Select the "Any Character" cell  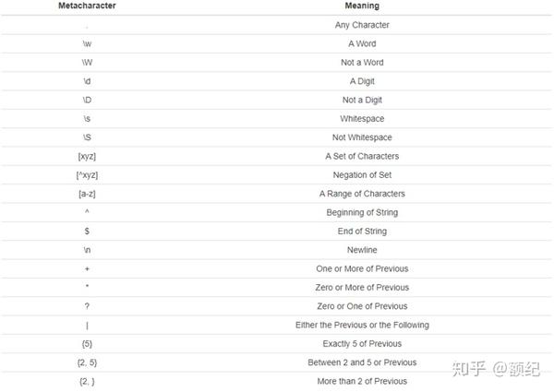(x=361, y=25)
